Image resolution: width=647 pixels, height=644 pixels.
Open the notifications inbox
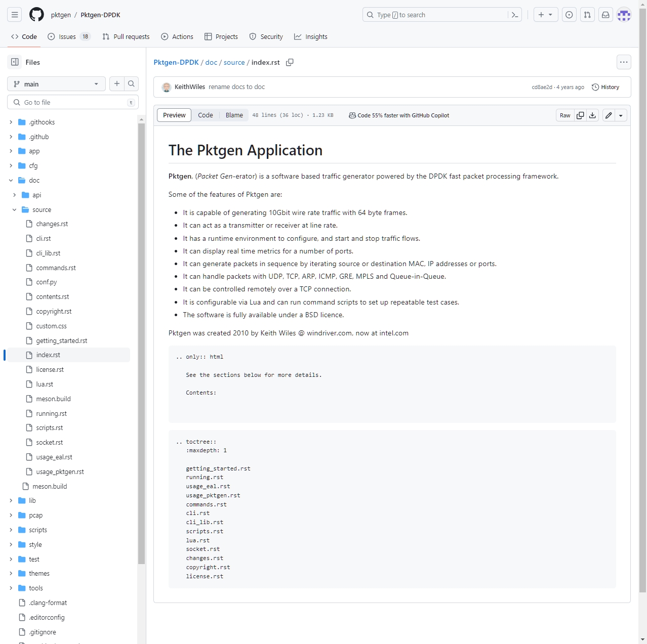(x=605, y=15)
